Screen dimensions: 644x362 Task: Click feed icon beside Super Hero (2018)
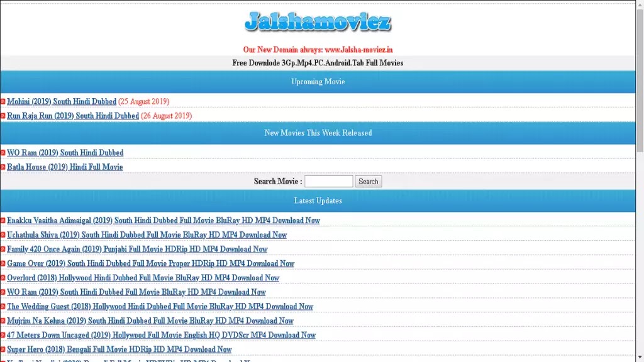point(3,349)
